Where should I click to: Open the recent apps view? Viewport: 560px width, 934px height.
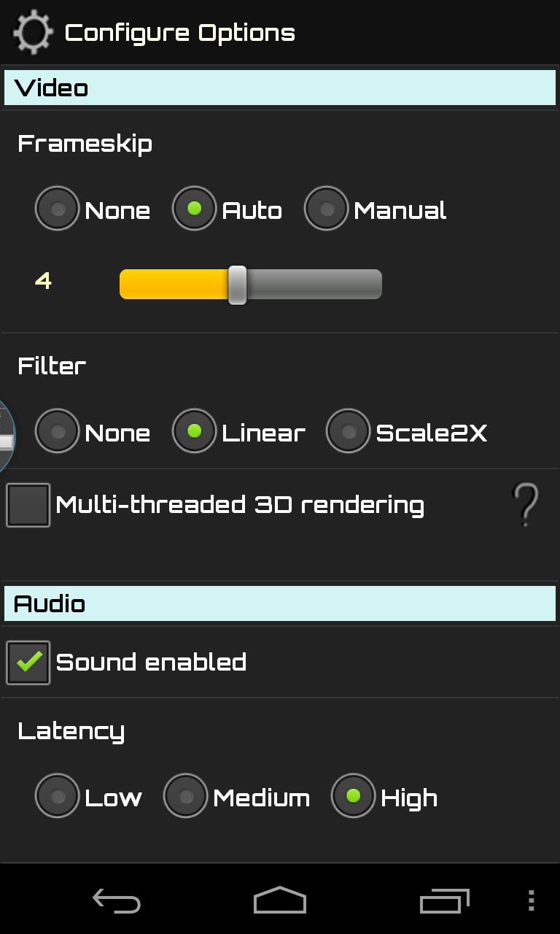point(444,900)
